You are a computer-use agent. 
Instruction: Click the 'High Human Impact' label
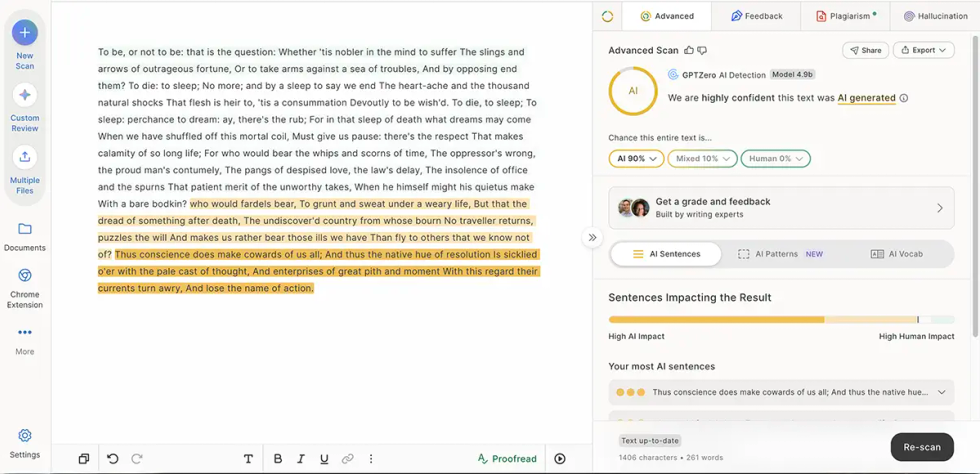point(916,336)
